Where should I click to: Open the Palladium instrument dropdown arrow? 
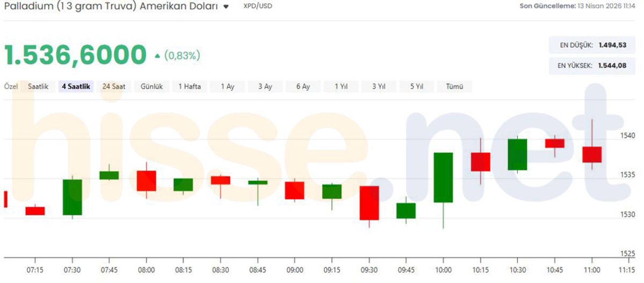click(226, 7)
